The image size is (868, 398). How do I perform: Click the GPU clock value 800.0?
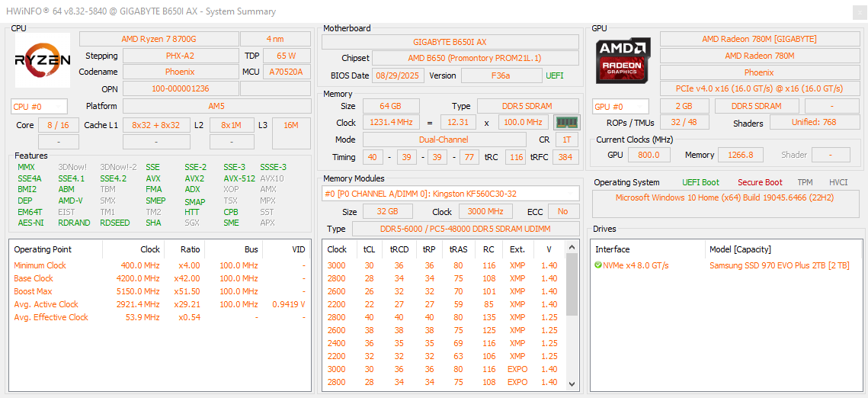point(649,155)
